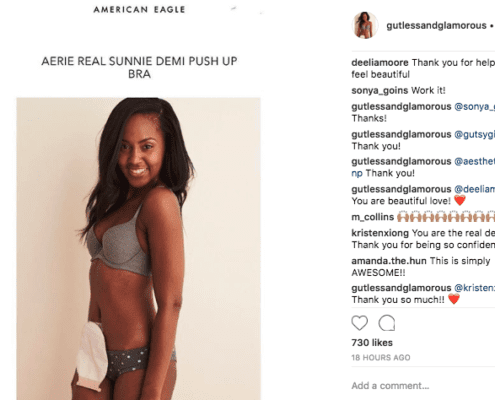This screenshot has width=495, height=400.
Task: Open the @deeliam mention in reply
Action: pyautogui.click(x=474, y=189)
